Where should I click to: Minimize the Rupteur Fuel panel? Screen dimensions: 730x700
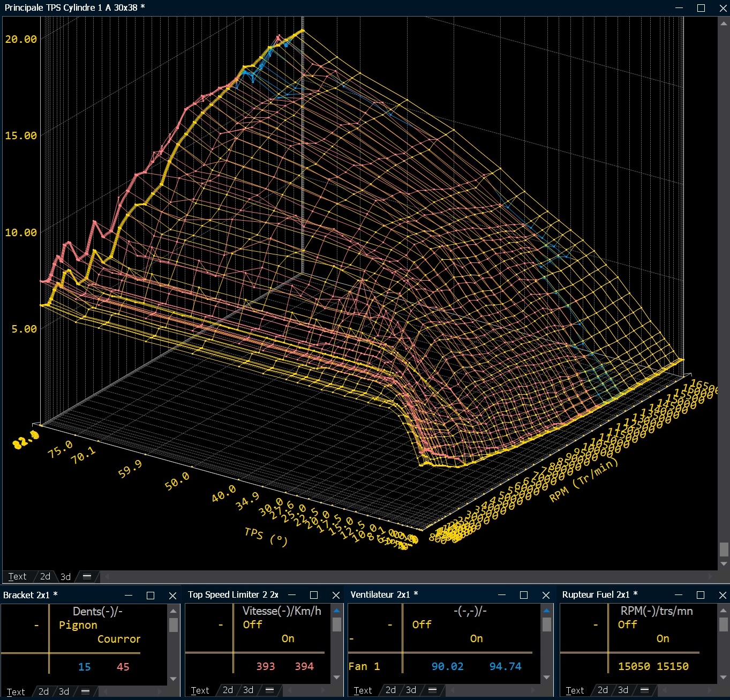[x=678, y=595]
